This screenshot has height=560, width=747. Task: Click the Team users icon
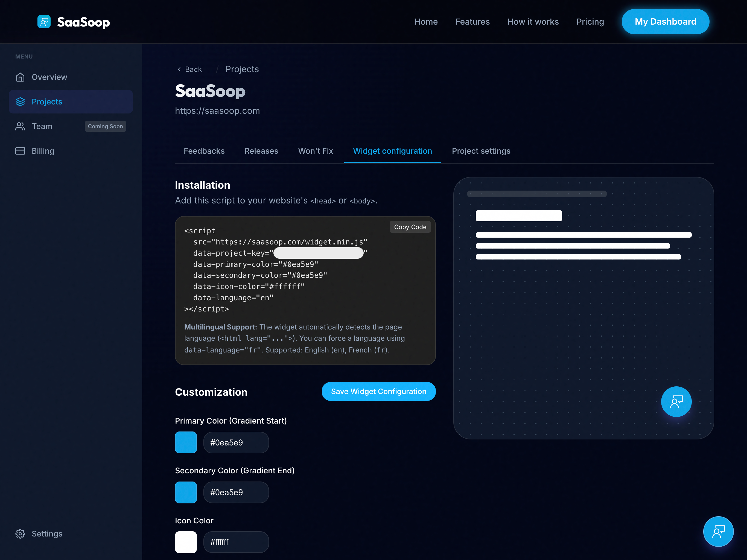20,126
